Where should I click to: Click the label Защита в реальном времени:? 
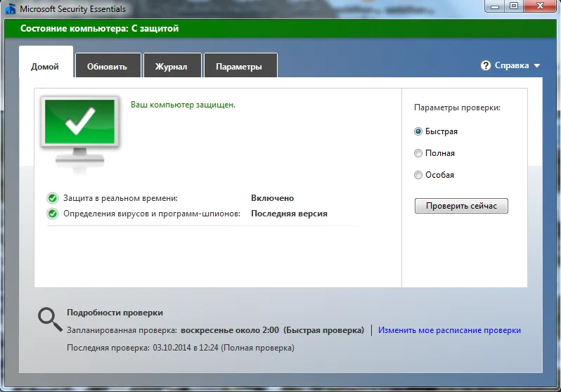tap(120, 198)
